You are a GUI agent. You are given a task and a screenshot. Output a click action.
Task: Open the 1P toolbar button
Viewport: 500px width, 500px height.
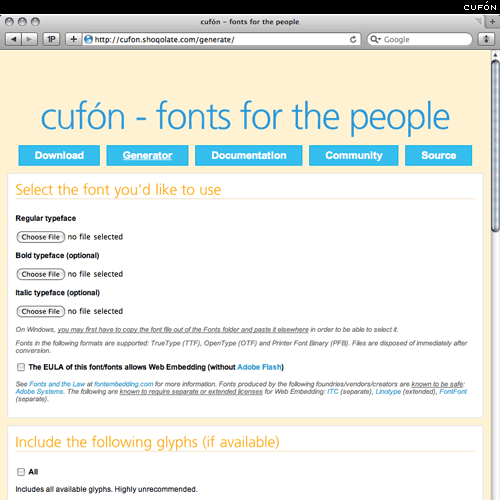point(51,39)
